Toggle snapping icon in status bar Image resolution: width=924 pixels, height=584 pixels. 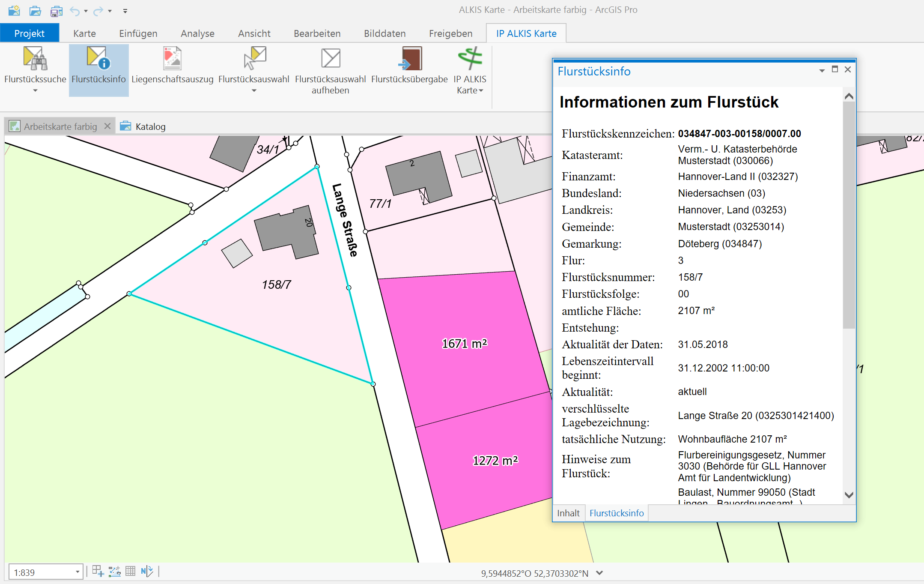(x=98, y=571)
